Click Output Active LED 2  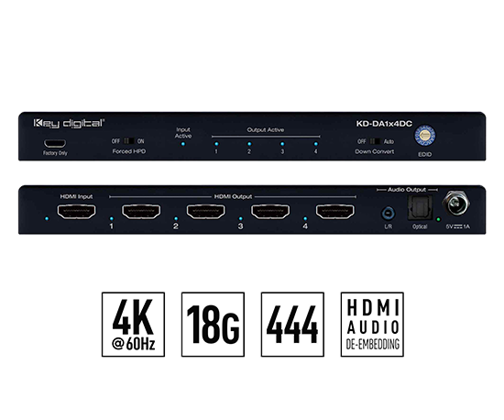pos(249,144)
